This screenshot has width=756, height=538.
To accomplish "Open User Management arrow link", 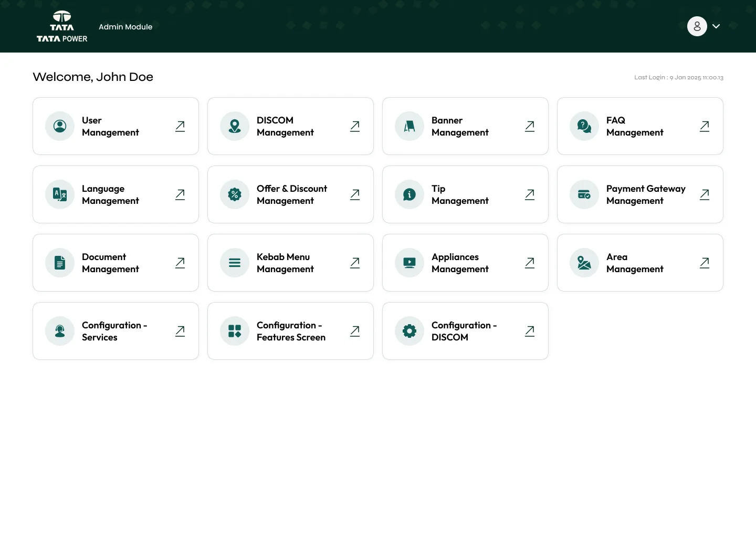I will click(180, 126).
